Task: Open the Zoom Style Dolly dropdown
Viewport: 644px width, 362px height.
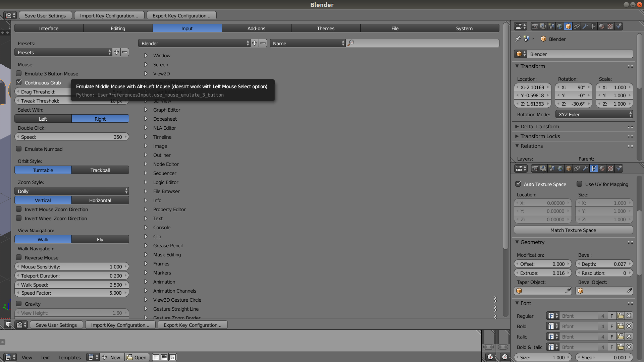Action: [72, 191]
